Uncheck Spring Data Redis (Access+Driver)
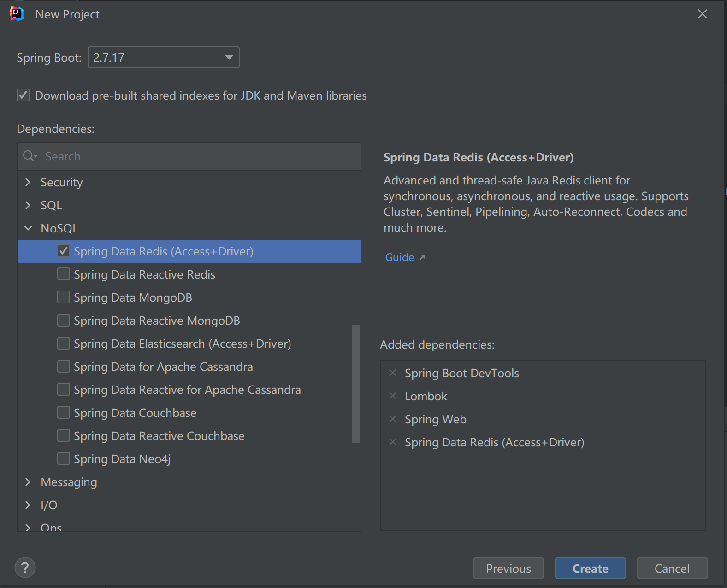 pyautogui.click(x=64, y=251)
